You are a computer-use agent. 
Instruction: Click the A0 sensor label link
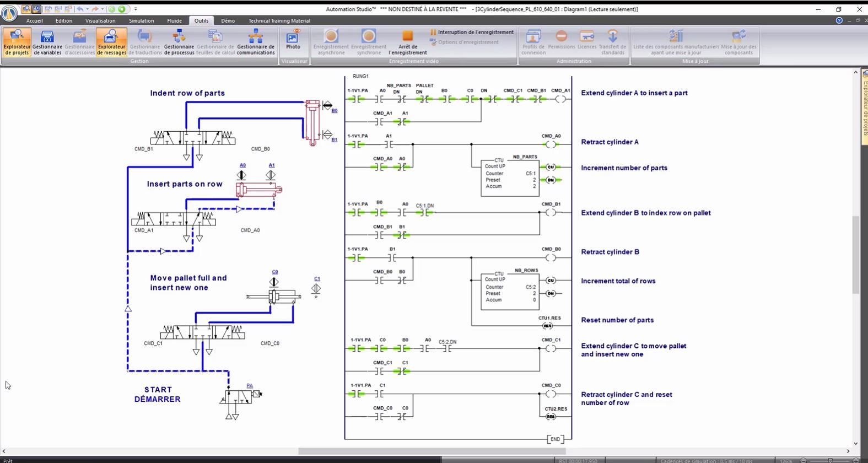pyautogui.click(x=242, y=165)
